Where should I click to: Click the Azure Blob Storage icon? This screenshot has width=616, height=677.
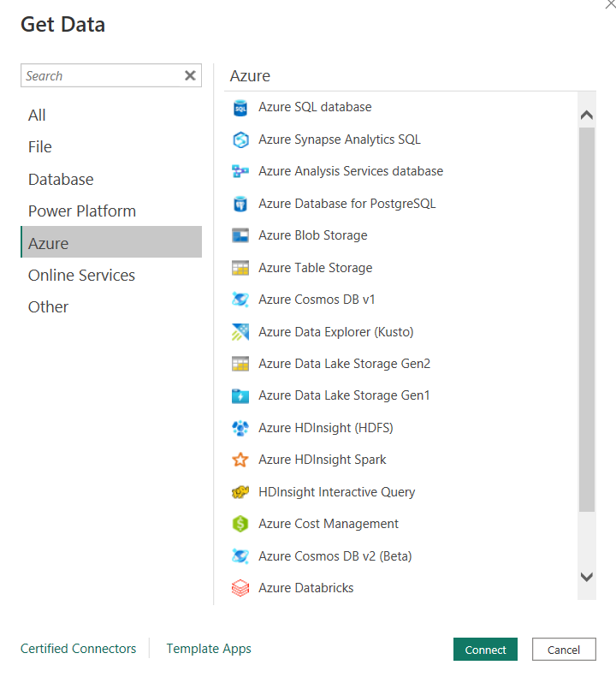pyautogui.click(x=240, y=235)
